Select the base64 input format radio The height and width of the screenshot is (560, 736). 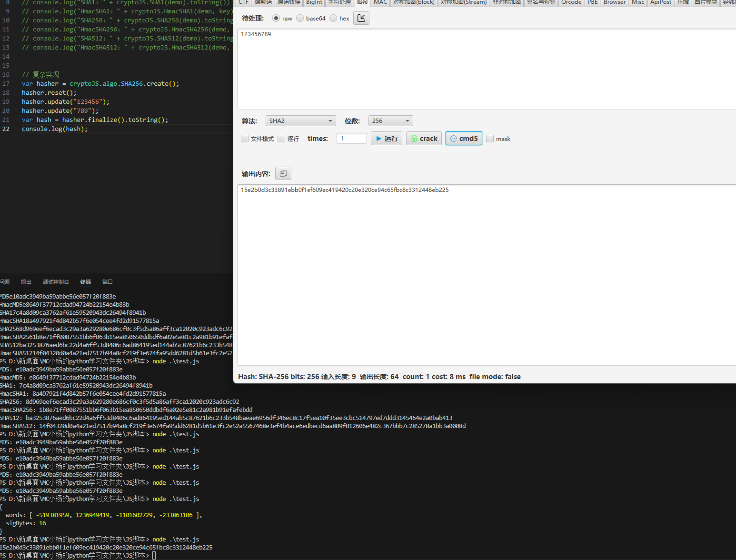tap(300, 18)
